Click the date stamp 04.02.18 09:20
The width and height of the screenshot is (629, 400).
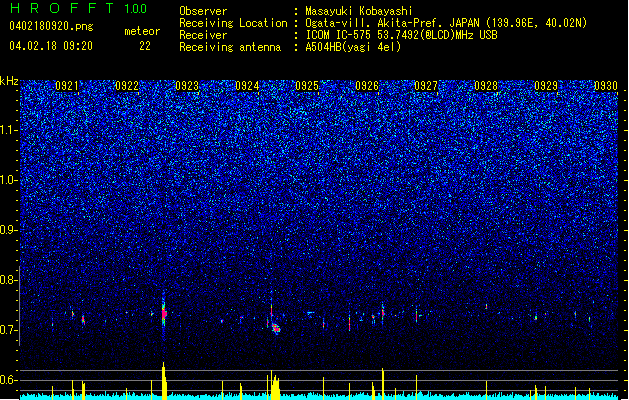51,45
